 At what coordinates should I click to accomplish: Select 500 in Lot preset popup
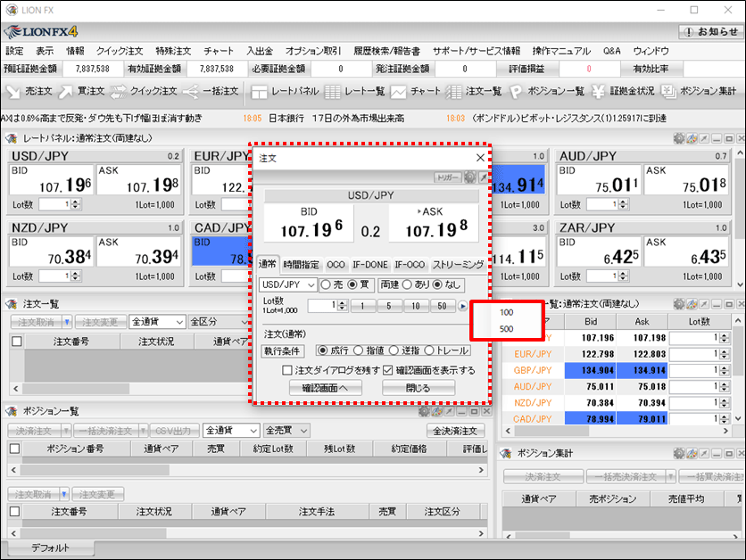pos(506,329)
